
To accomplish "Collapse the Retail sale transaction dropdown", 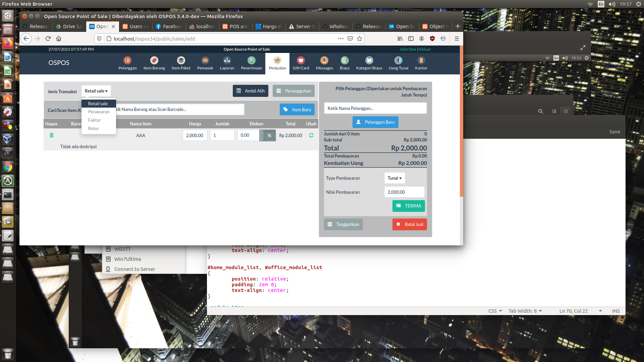I will (x=96, y=91).
